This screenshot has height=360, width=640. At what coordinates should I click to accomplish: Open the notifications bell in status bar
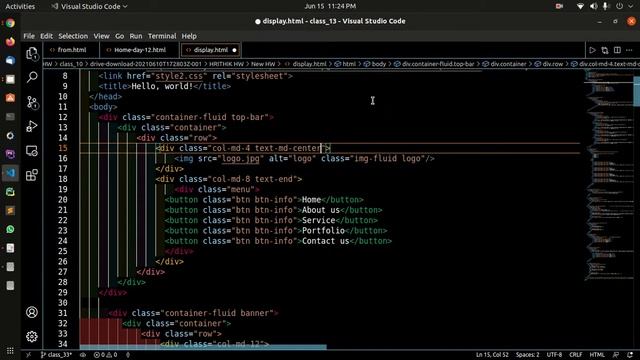[630, 355]
